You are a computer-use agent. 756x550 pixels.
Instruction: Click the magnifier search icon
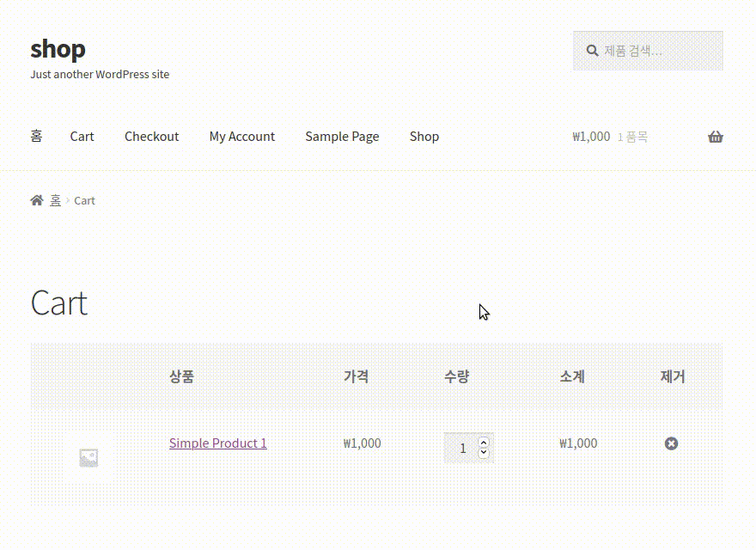pos(592,51)
